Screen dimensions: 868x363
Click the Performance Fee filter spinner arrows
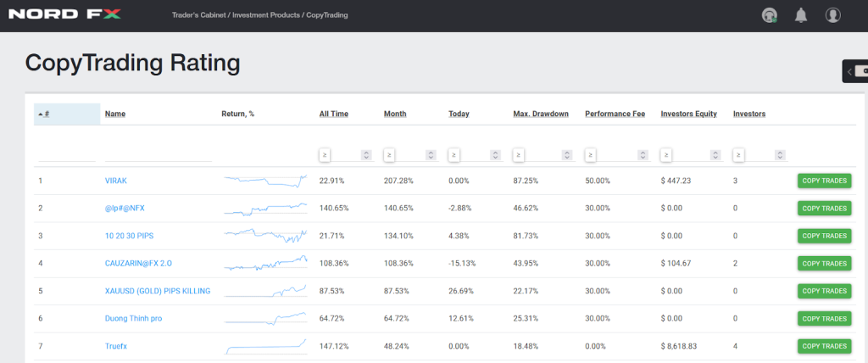click(x=643, y=155)
